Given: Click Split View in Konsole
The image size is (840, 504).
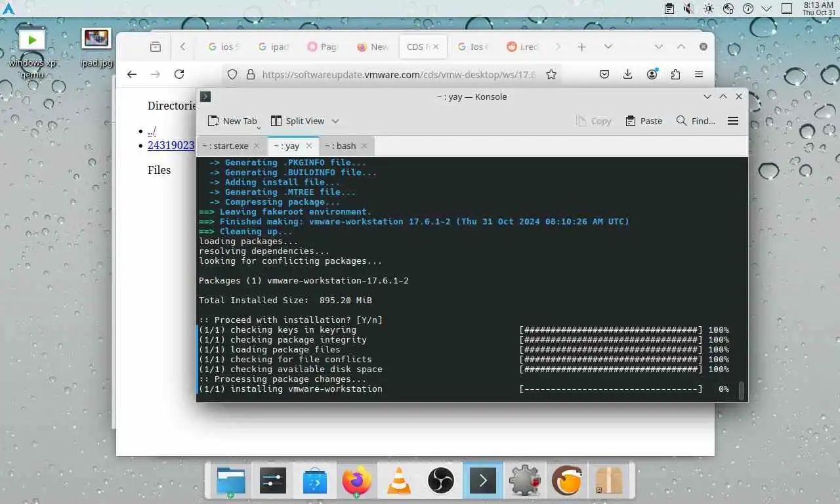Looking at the screenshot, I should point(297,121).
